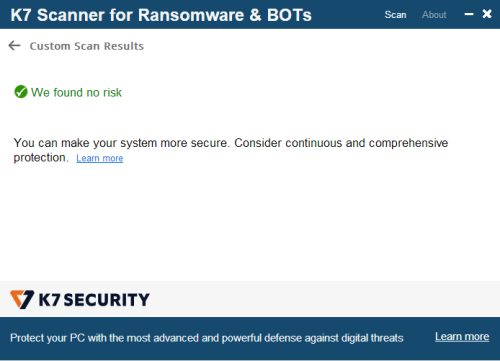
Task: Click the word 'comprehensive' in the message
Action: pyautogui.click(x=408, y=143)
